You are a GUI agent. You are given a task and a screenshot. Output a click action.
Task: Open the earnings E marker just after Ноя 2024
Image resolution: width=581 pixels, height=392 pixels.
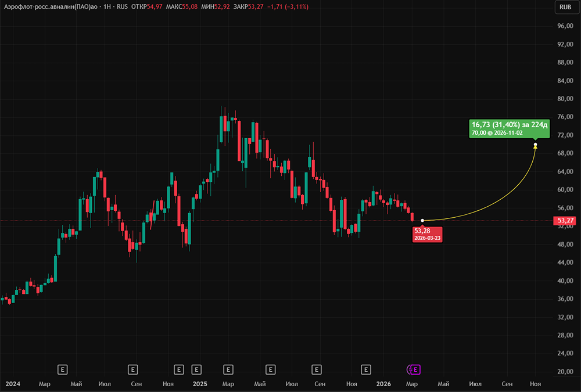(179, 369)
